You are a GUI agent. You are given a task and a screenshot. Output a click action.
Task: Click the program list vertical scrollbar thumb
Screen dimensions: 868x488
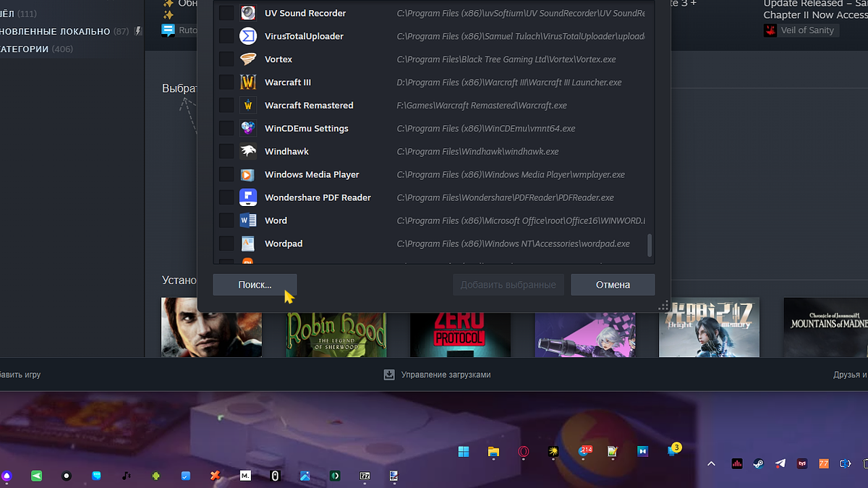click(650, 245)
